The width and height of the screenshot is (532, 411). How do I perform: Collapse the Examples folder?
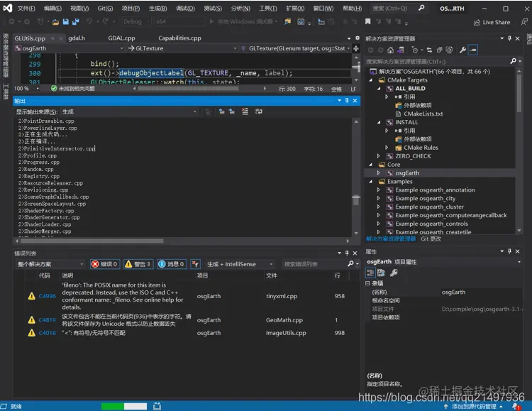[371, 182]
